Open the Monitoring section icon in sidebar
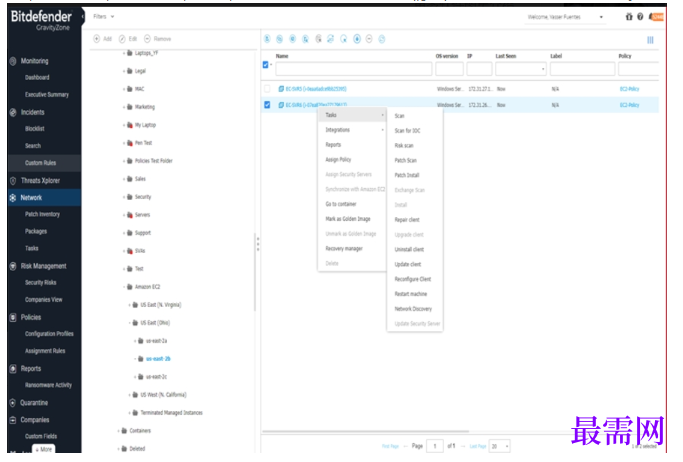Viewport: 683px width, 462px height. pos(13,61)
